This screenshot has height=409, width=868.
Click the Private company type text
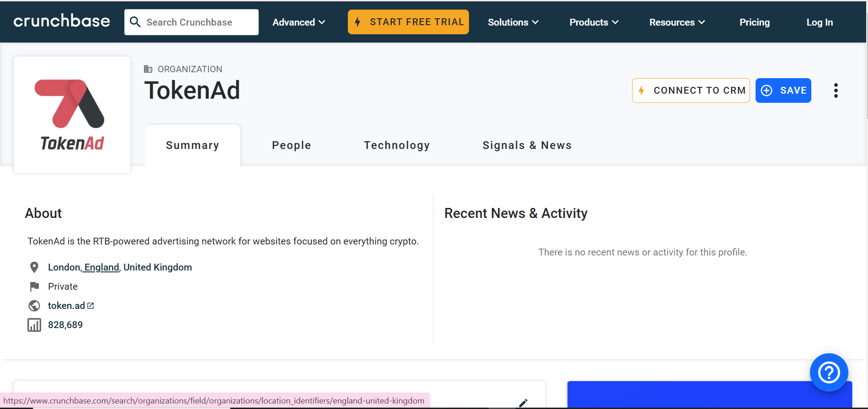point(63,287)
